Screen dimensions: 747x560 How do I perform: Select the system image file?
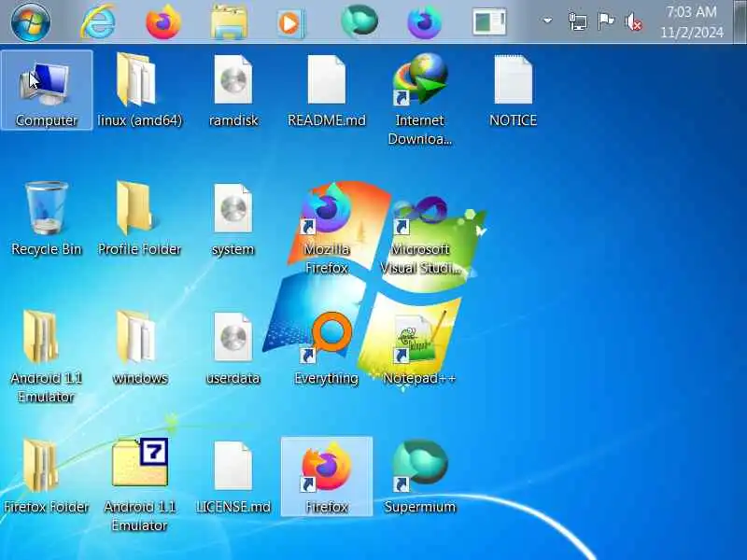tap(233, 219)
